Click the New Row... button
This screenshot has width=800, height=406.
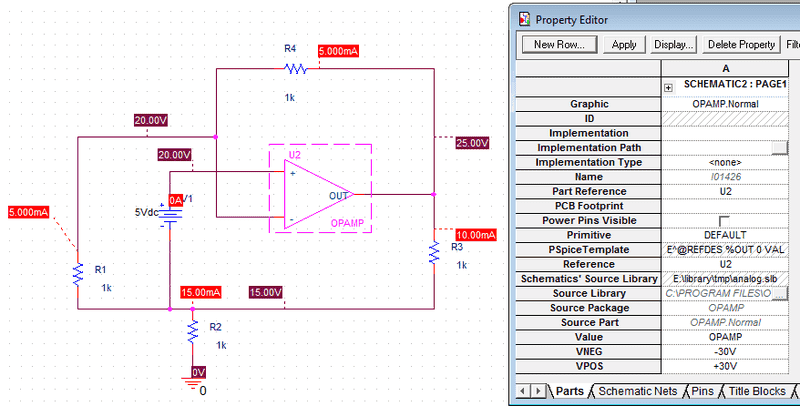click(558, 45)
